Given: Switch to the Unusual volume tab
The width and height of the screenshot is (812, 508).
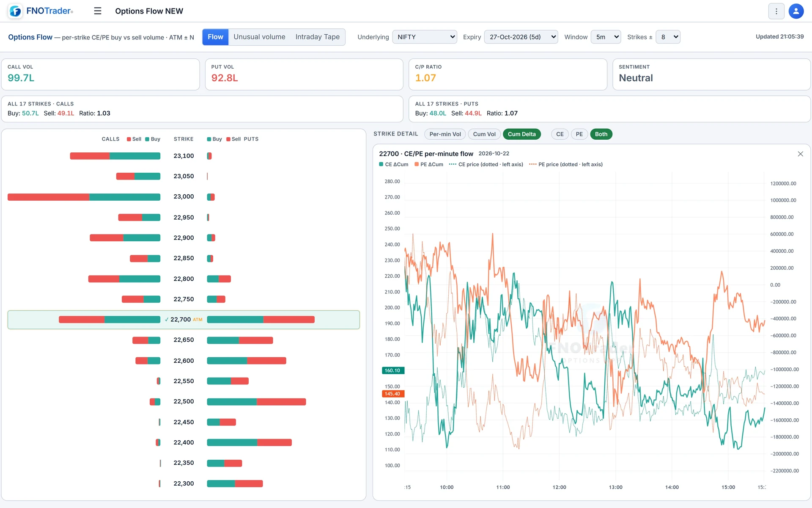Looking at the screenshot, I should 259,37.
